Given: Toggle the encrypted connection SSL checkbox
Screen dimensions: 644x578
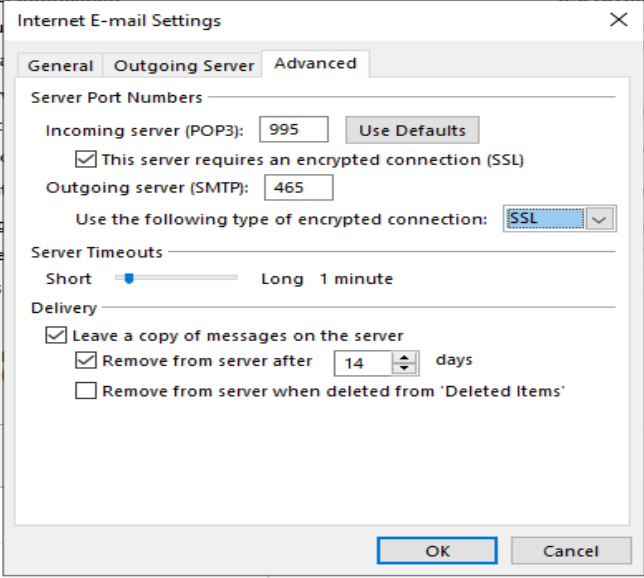Looking at the screenshot, I should pyautogui.click(x=85, y=159).
